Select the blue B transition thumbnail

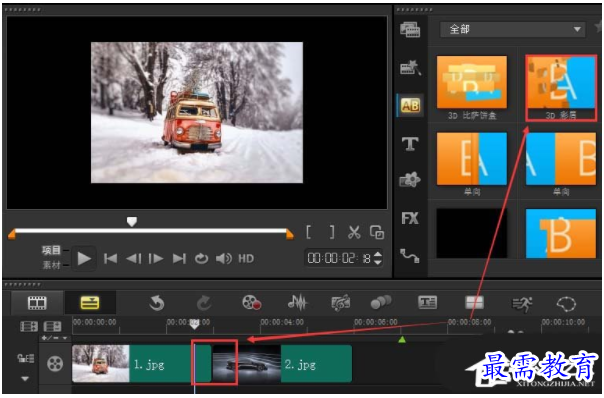(561, 233)
